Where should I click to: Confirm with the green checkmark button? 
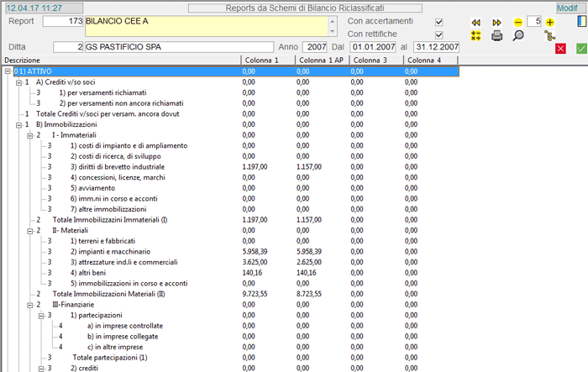click(581, 49)
